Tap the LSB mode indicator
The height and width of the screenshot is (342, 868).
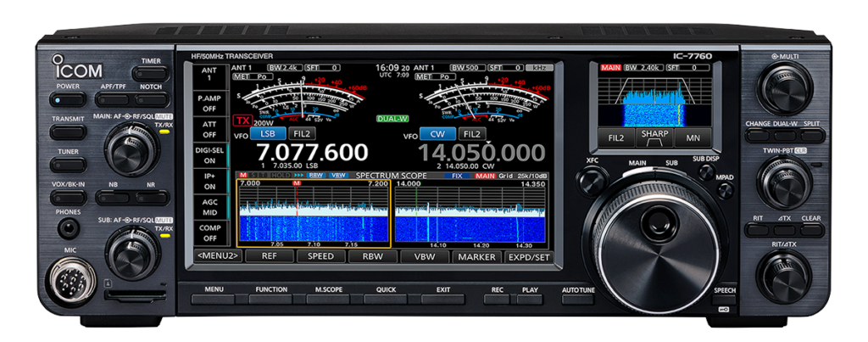[268, 133]
